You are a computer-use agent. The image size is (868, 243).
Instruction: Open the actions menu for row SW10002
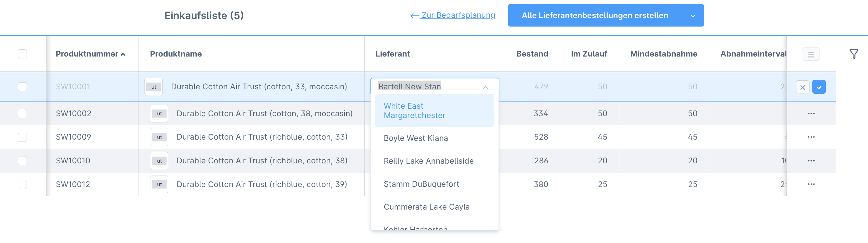tap(811, 113)
